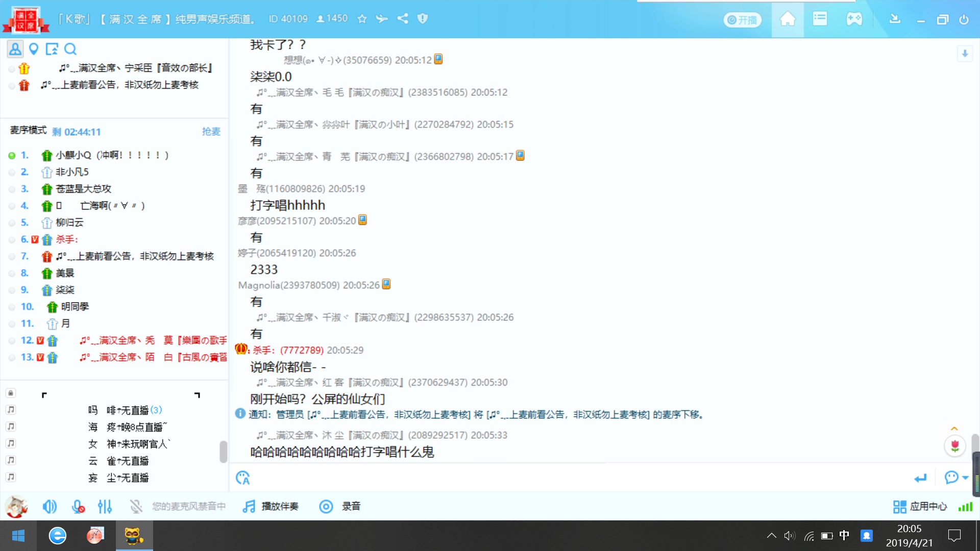Open the shield security icon

[422, 19]
